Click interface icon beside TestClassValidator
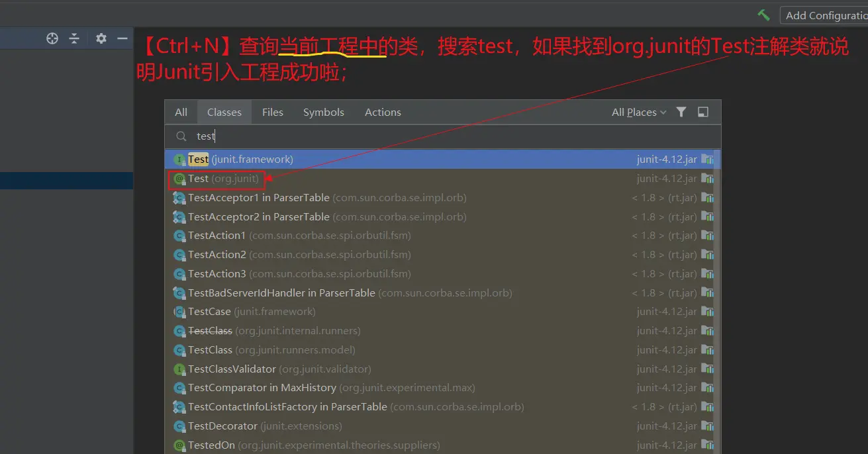 pyautogui.click(x=179, y=369)
